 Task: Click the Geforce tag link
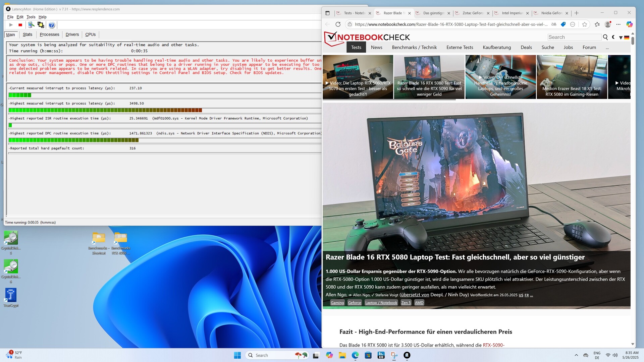[355, 303]
